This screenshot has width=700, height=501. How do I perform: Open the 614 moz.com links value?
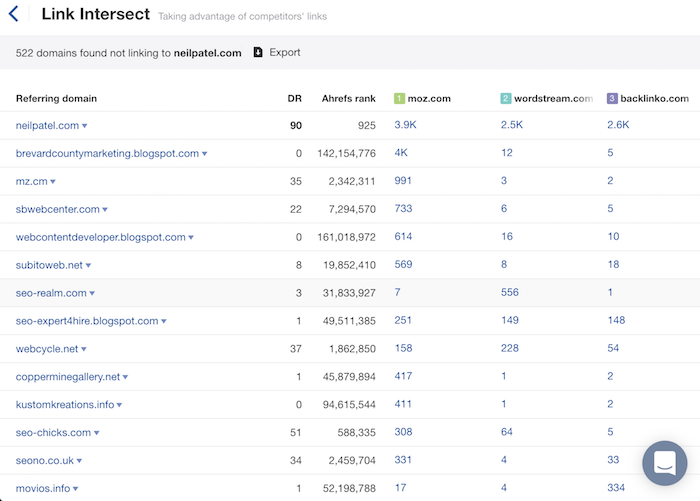403,236
